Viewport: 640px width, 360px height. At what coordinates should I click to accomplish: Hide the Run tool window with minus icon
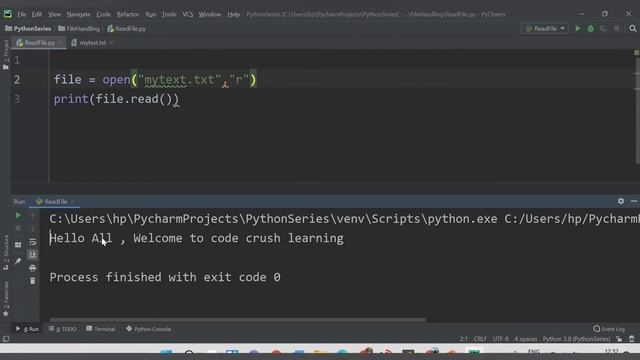point(633,201)
